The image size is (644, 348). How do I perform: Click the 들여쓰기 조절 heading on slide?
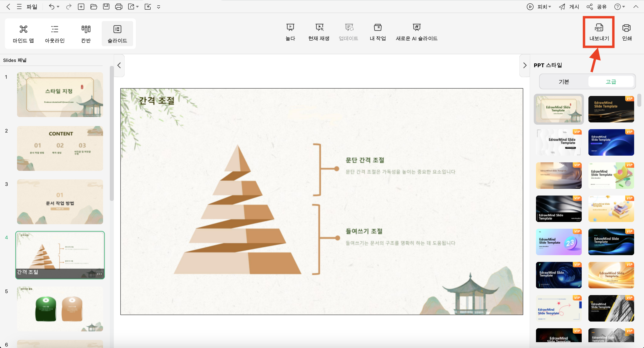(x=364, y=231)
